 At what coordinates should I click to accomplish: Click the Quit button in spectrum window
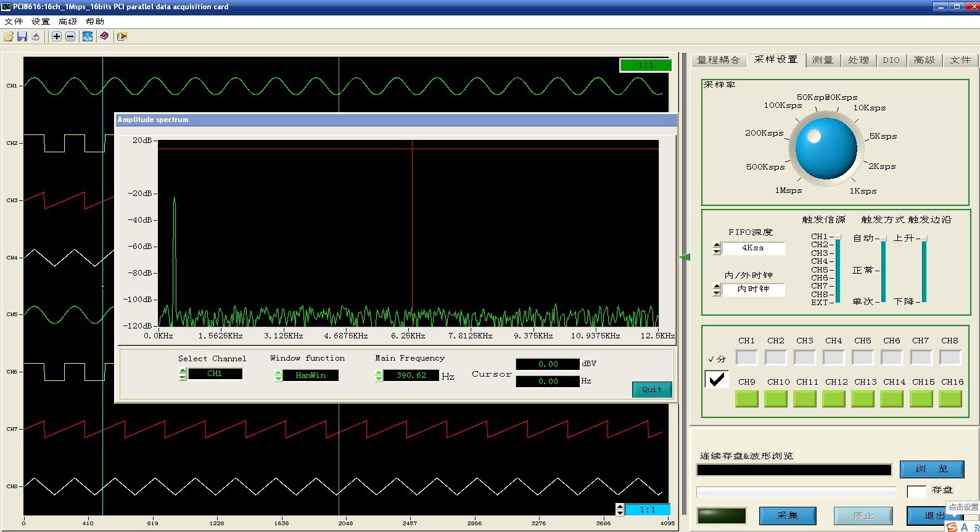pyautogui.click(x=651, y=390)
